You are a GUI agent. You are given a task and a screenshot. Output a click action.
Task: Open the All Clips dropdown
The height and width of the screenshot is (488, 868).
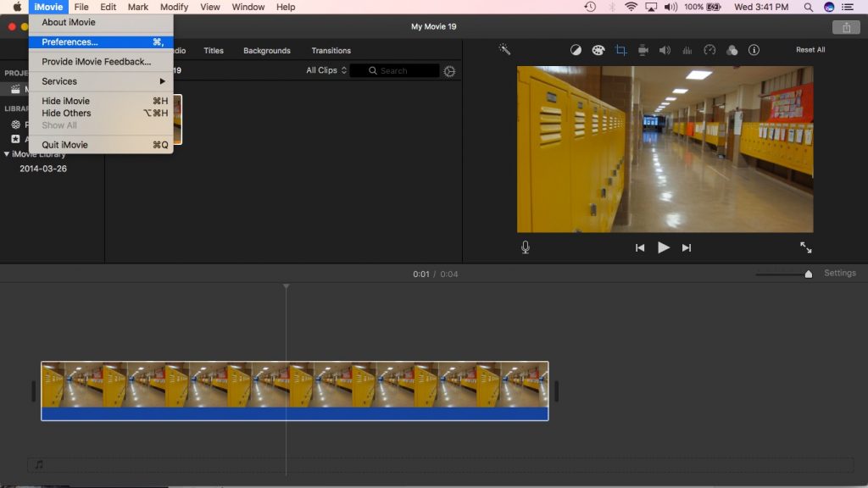click(326, 70)
